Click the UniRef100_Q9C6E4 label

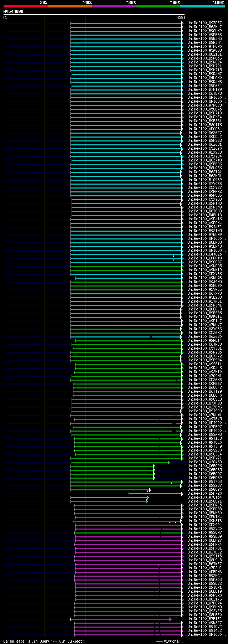point(204,86)
